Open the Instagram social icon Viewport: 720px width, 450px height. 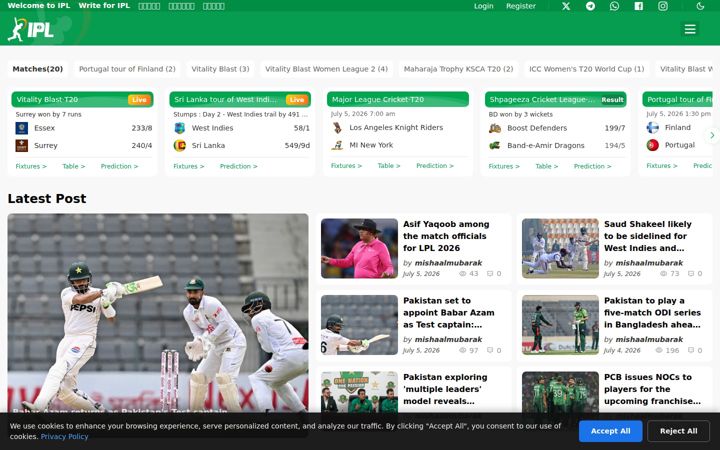point(663,6)
